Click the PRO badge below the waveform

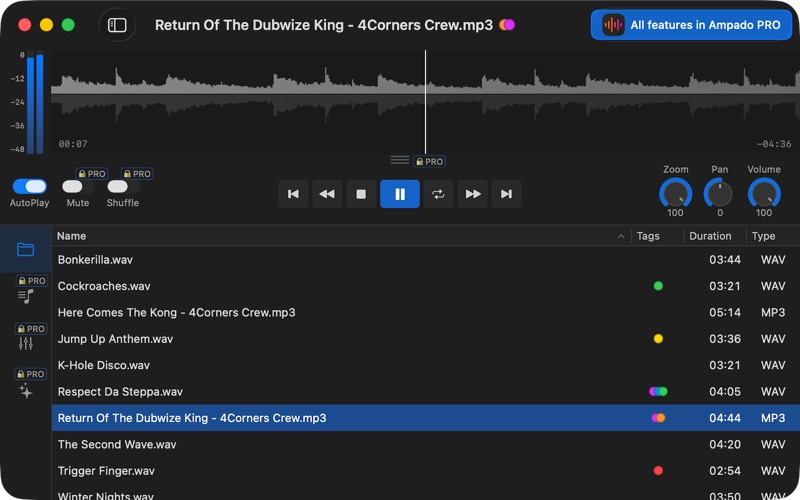click(x=429, y=162)
